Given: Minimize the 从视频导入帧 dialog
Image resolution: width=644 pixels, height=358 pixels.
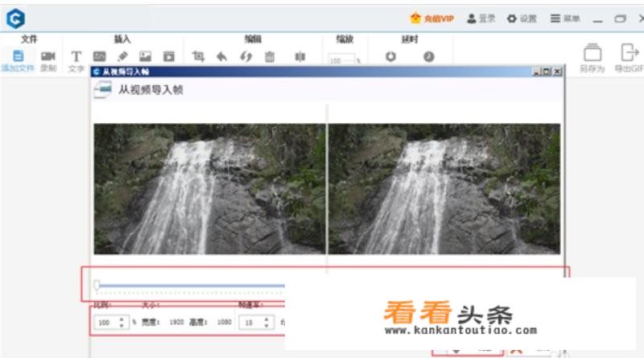Looking at the screenshot, I should pos(536,72).
